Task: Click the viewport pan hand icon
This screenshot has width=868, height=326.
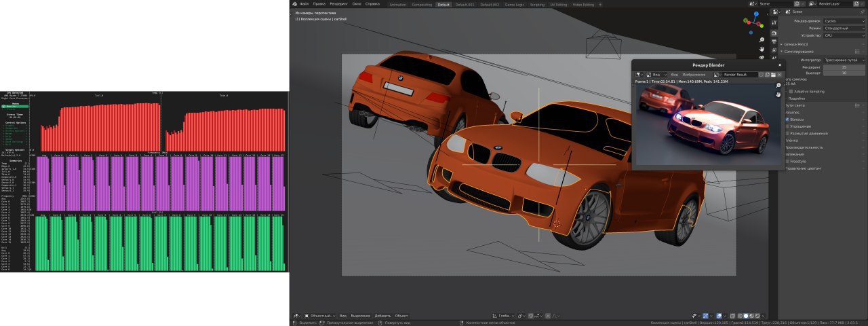Action: 762,49
